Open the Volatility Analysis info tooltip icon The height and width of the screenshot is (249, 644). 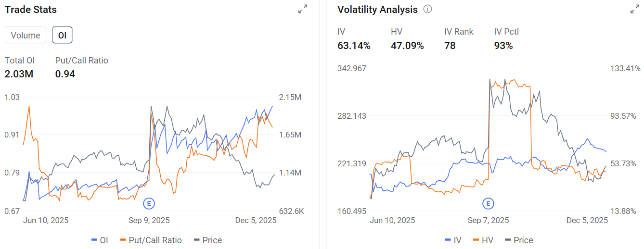427,9
